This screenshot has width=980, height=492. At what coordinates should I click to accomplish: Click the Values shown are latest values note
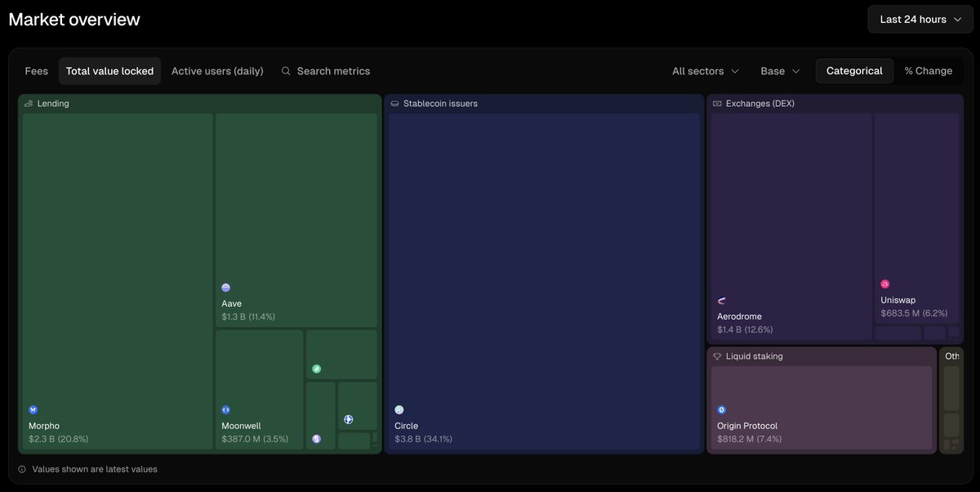[x=95, y=469]
